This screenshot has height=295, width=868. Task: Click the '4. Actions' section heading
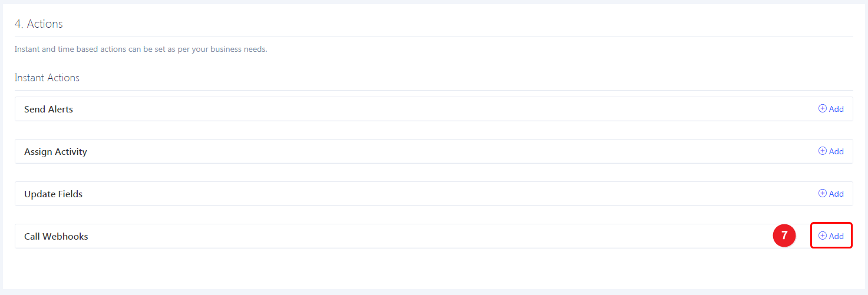(x=39, y=24)
